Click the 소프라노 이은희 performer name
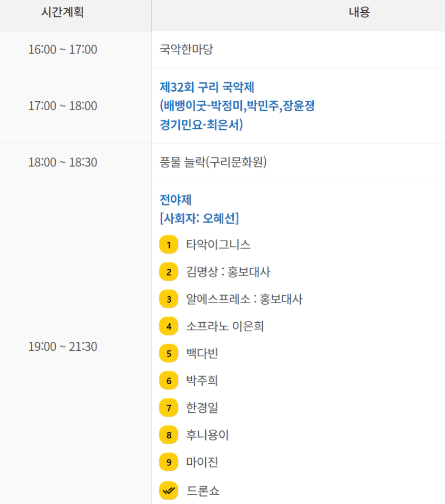445x504 pixels. click(x=225, y=326)
